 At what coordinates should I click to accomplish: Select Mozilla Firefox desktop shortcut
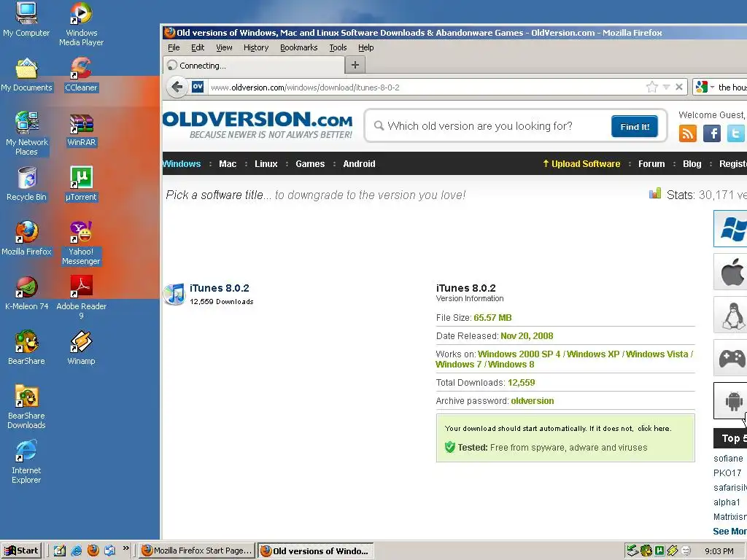[26, 238]
